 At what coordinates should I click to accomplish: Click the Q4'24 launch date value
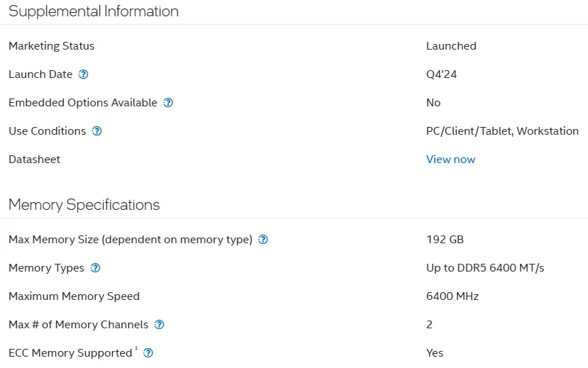point(441,74)
